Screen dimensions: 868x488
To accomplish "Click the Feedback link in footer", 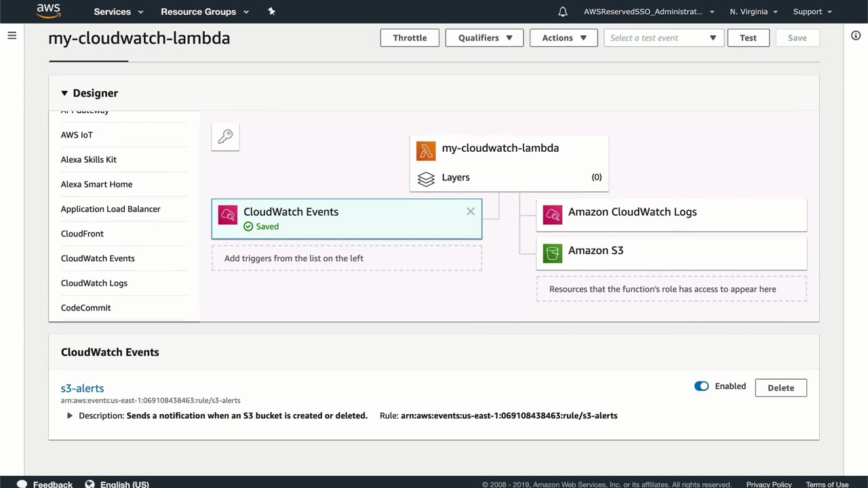I will coord(53,485).
